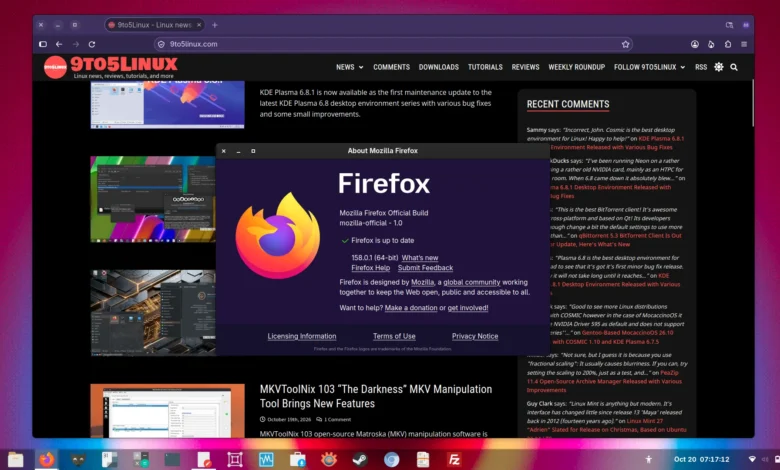
Task: Open the list all tabs button
Action: (x=729, y=25)
